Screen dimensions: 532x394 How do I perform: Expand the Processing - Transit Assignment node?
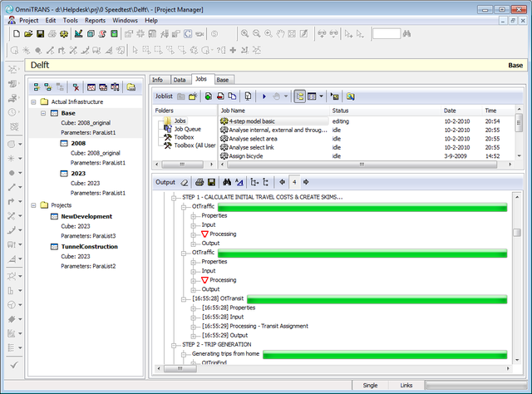194,327
